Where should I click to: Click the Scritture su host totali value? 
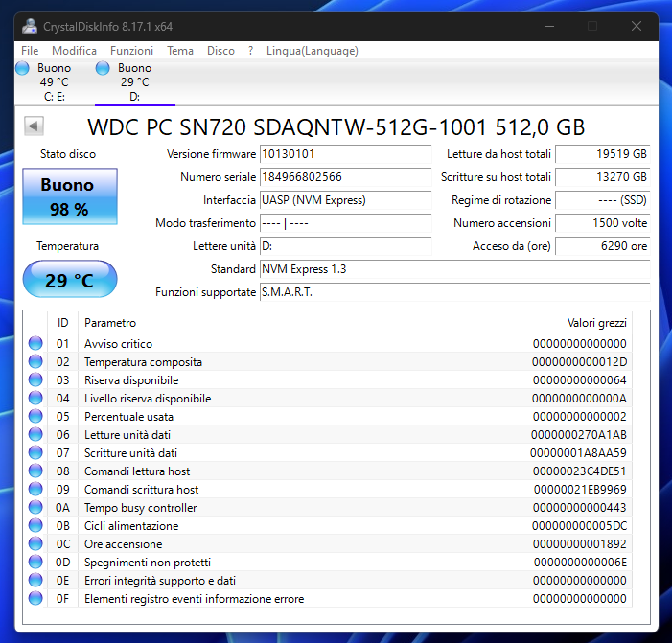pyautogui.click(x=603, y=177)
